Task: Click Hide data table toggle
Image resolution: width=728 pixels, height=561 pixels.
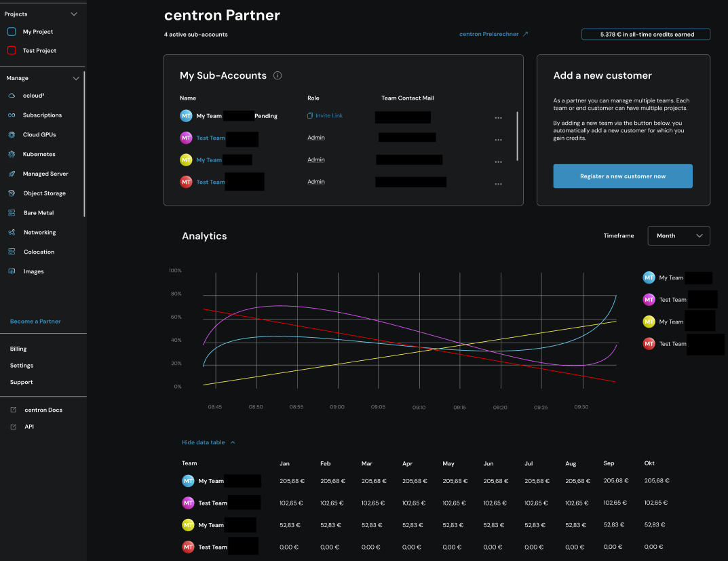Action: (208, 442)
